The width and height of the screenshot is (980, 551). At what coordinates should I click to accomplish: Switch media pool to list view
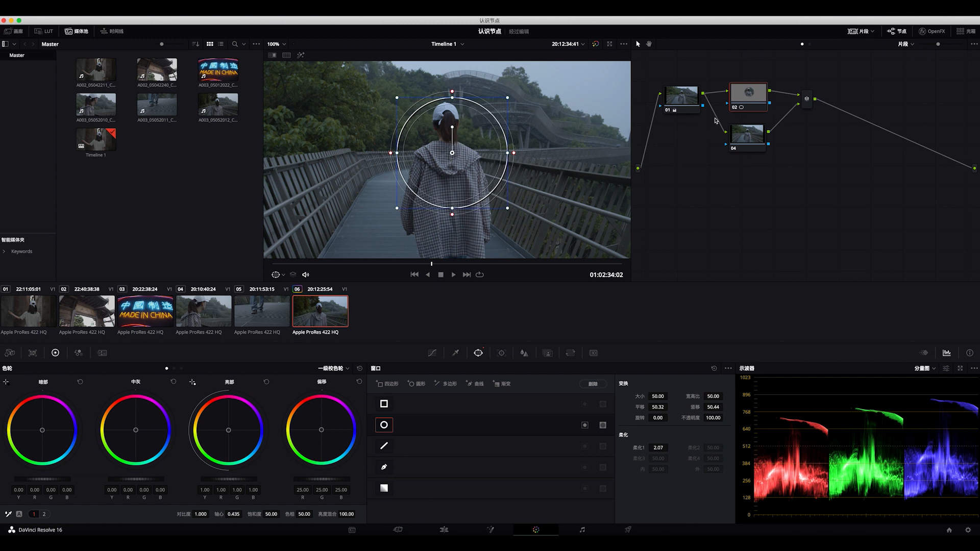pyautogui.click(x=220, y=44)
